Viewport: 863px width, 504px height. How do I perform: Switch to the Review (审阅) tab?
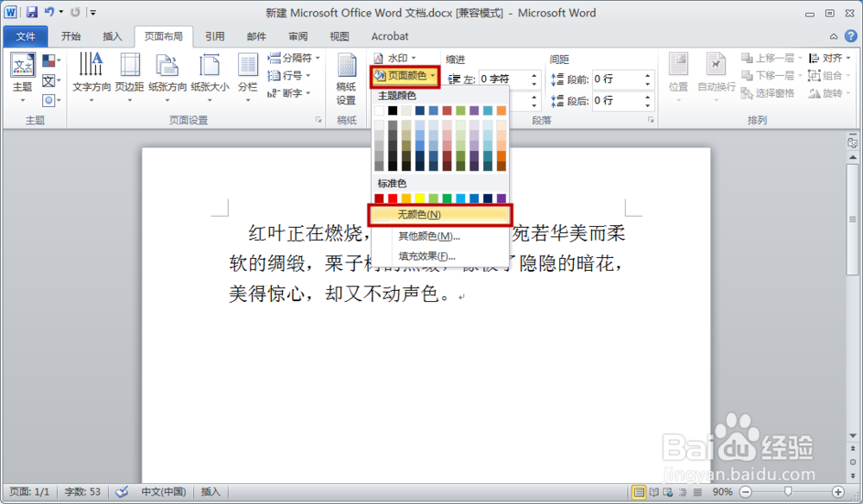pyautogui.click(x=298, y=36)
